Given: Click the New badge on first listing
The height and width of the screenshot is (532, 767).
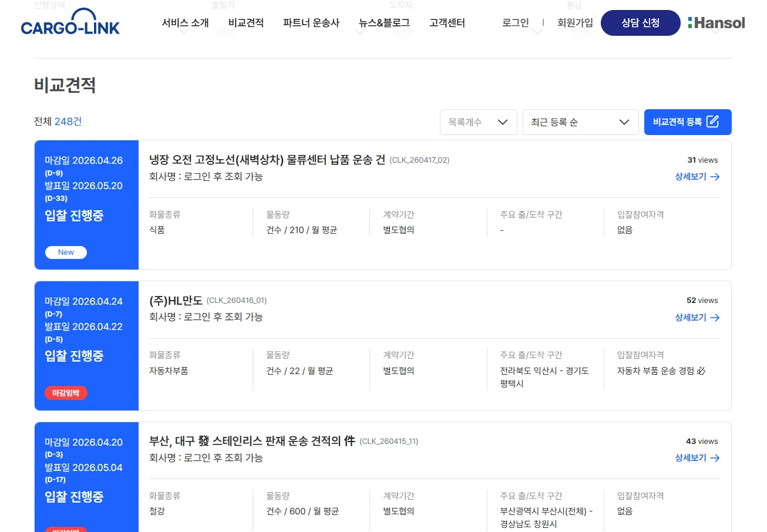Looking at the screenshot, I should tap(66, 252).
